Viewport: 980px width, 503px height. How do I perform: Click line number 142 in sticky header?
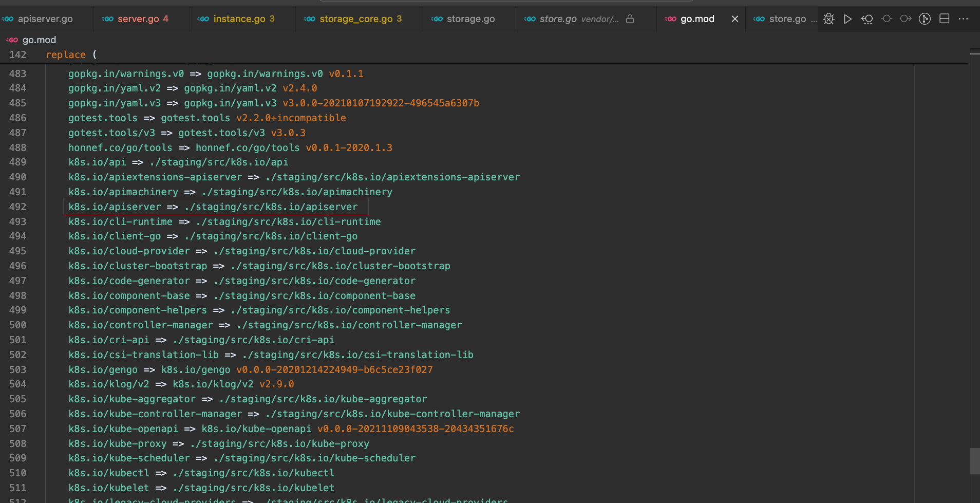(17, 54)
